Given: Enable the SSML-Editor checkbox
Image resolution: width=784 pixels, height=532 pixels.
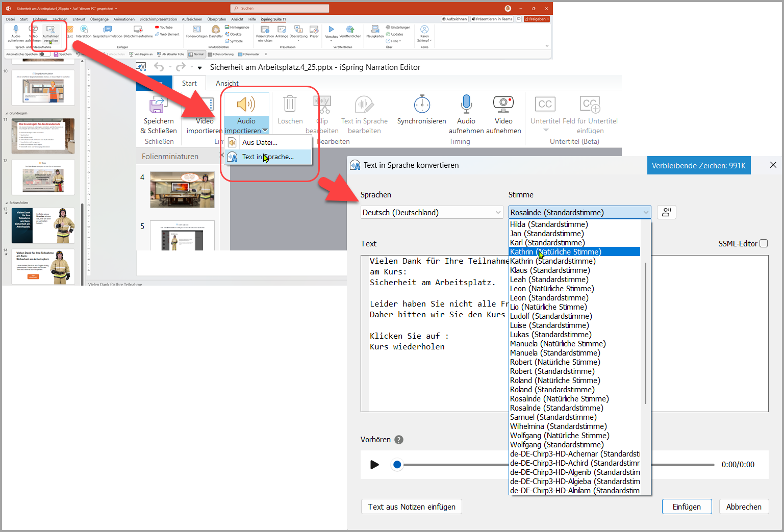Looking at the screenshot, I should tap(764, 244).
